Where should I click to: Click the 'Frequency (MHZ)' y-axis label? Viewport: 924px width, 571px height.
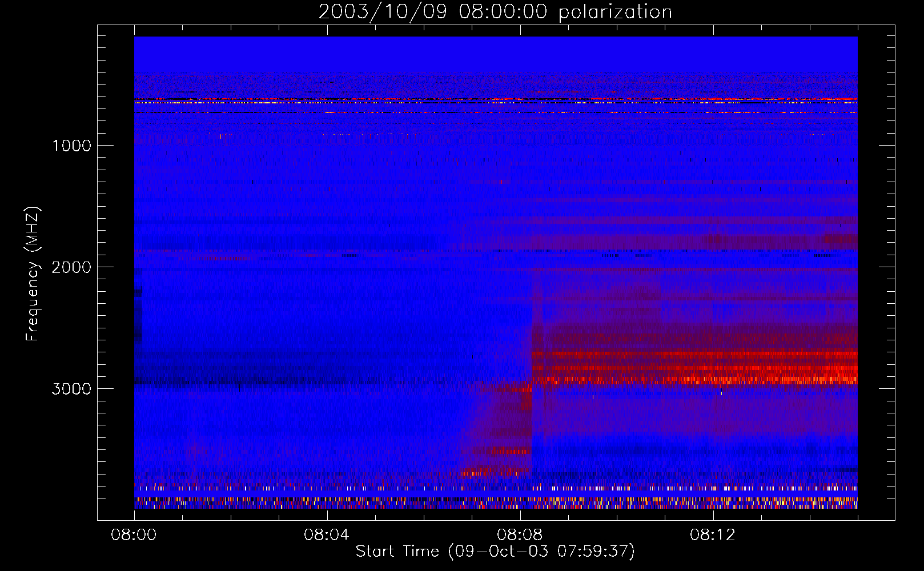33,274
